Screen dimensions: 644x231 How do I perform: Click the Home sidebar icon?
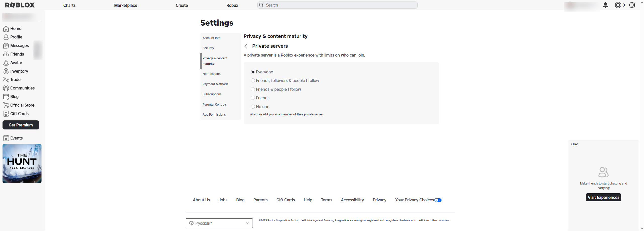pos(6,29)
